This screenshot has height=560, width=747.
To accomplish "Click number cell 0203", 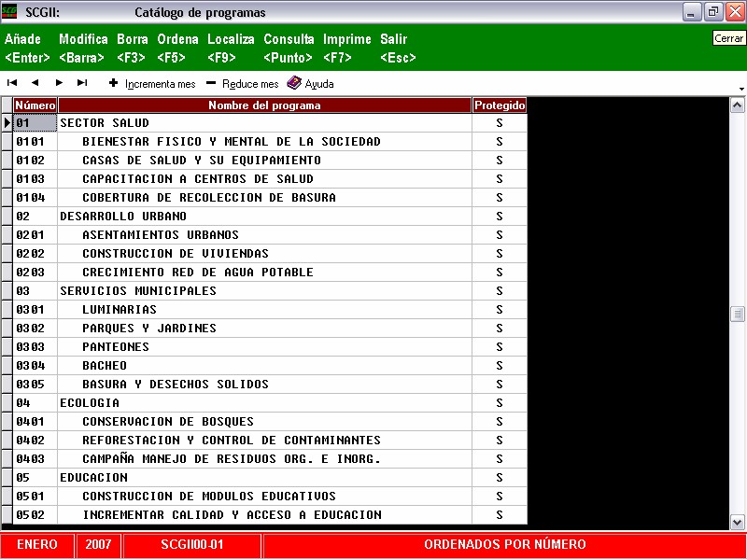I will click(x=35, y=273).
